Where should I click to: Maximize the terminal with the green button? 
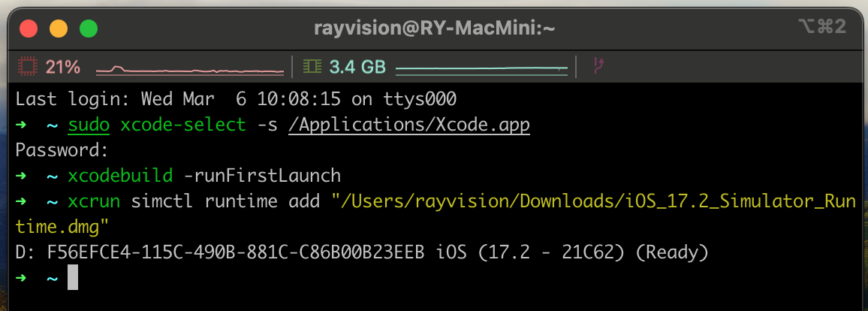pyautogui.click(x=89, y=29)
